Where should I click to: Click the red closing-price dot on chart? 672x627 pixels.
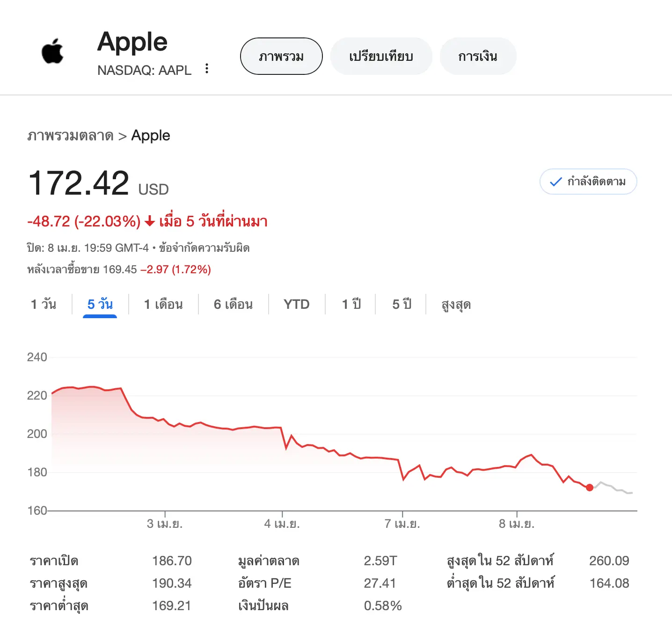590,488
